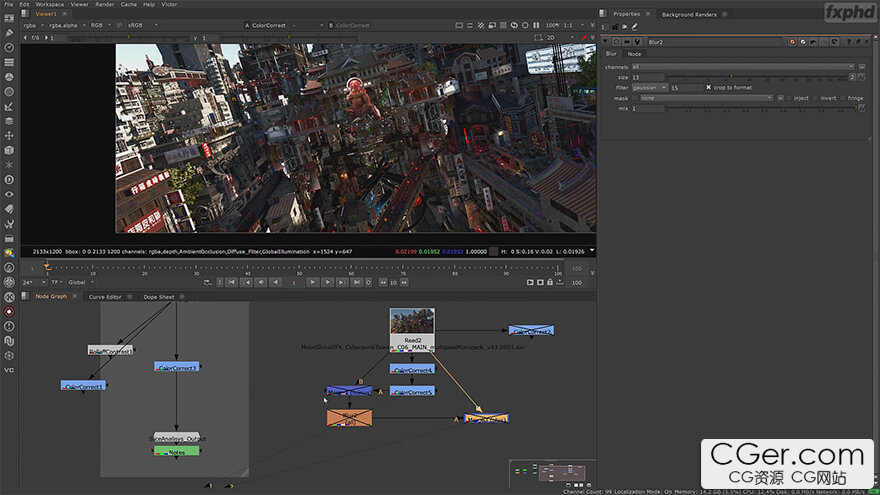Click the mix value field

648,108
